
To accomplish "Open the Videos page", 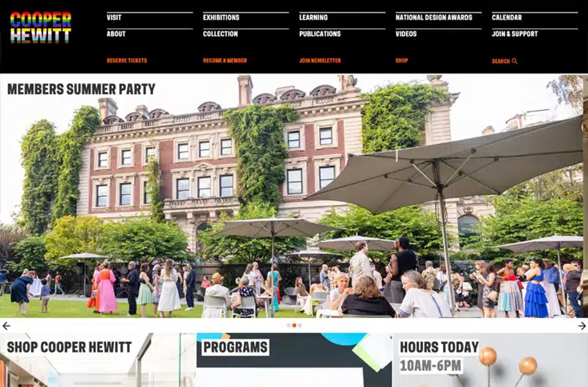I will point(406,34).
